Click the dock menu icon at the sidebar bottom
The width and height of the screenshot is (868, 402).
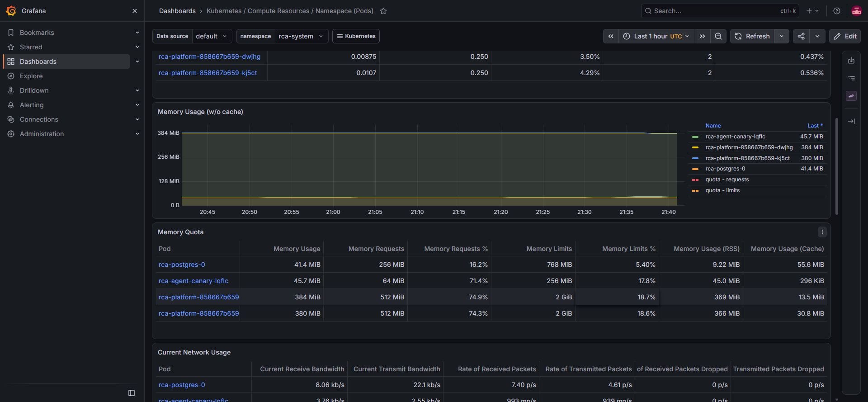point(132,393)
